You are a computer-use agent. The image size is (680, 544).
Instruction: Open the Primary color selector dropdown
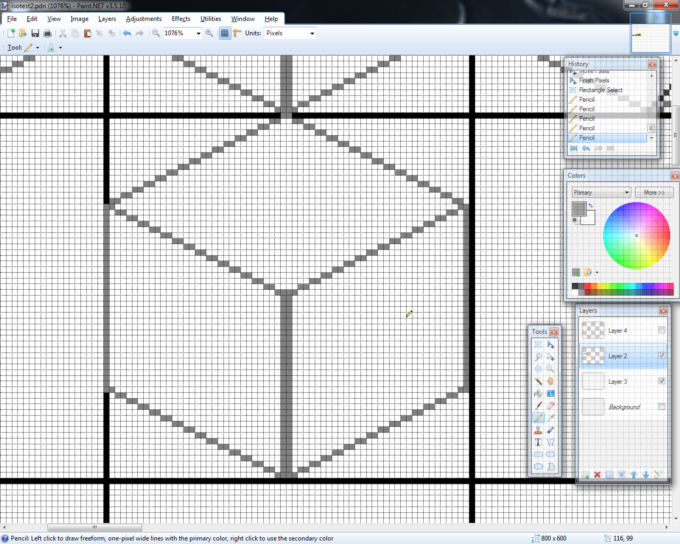pos(601,193)
